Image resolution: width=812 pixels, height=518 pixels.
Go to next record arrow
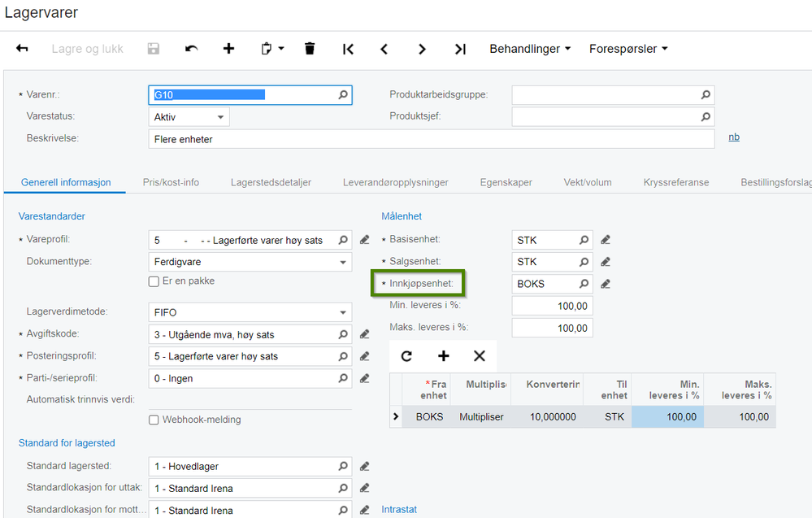[x=422, y=50]
